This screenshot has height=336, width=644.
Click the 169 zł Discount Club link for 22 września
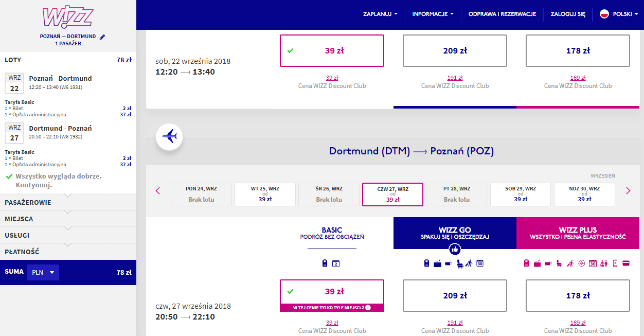(x=578, y=78)
